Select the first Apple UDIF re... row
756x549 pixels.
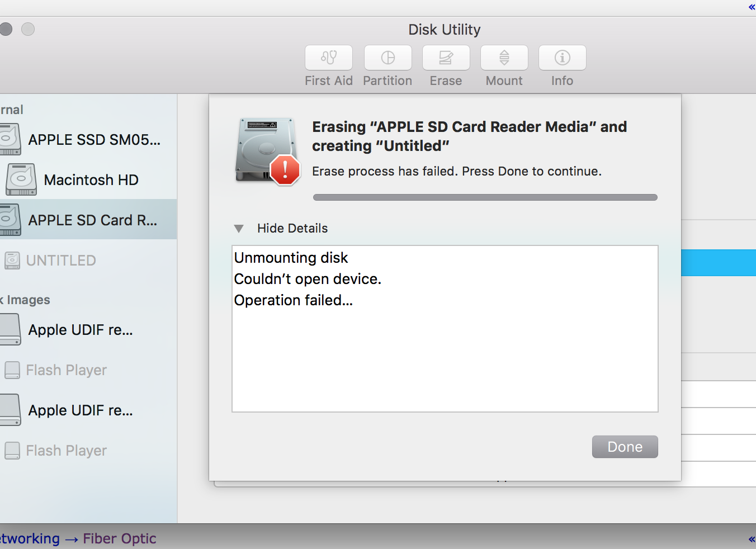click(x=88, y=330)
